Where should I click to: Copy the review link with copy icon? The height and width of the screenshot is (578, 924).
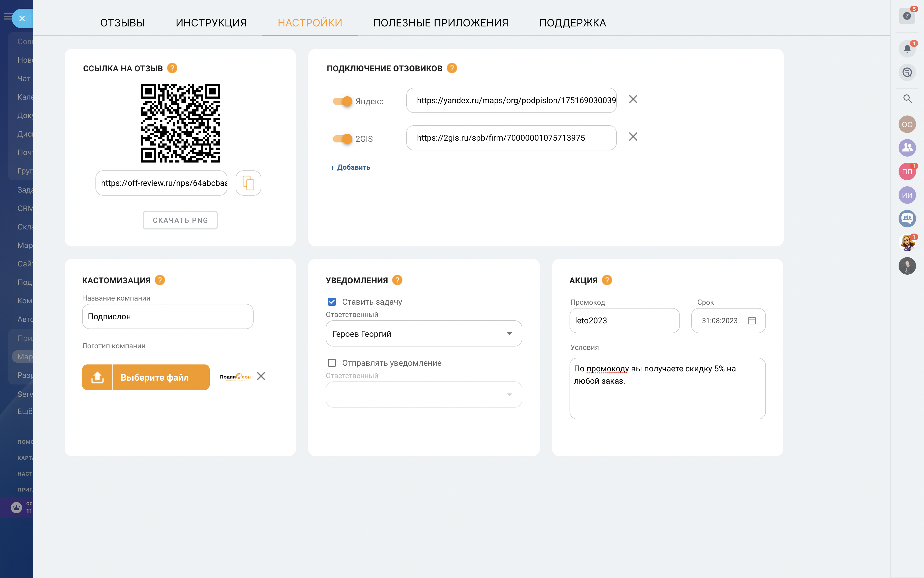(248, 183)
